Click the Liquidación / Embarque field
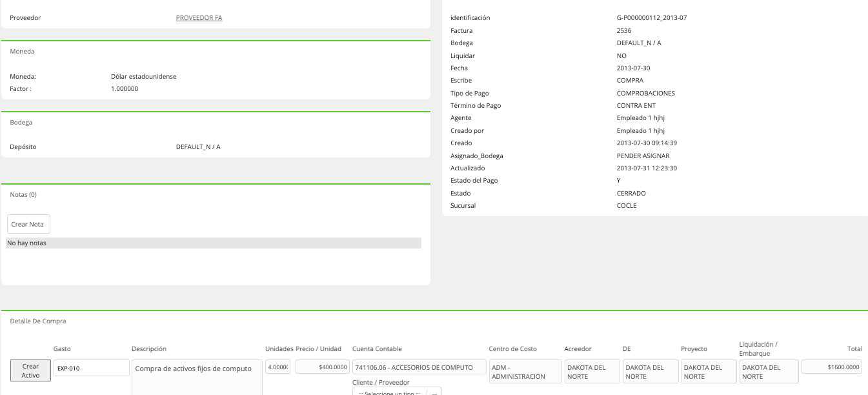Image resolution: width=868 pixels, height=395 pixels. click(x=769, y=372)
